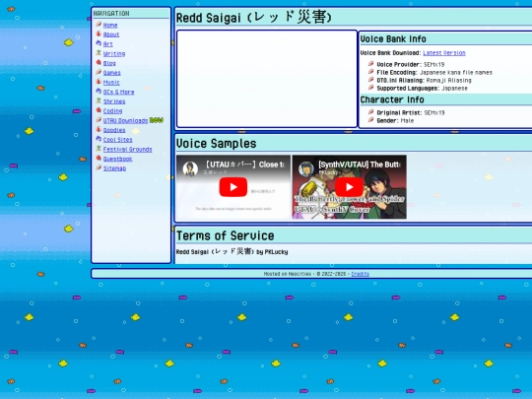532x399 pixels.
Task: Click the empty character image box
Action: (267, 79)
